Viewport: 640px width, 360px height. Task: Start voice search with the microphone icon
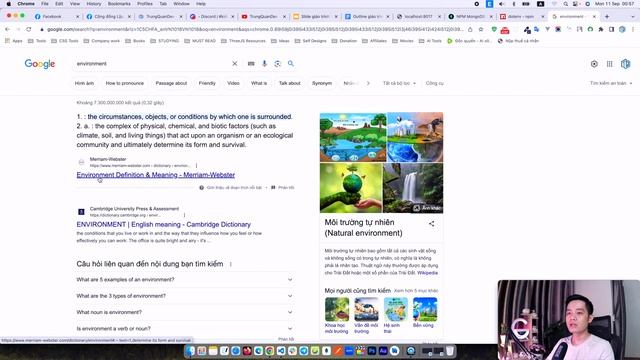coord(264,64)
